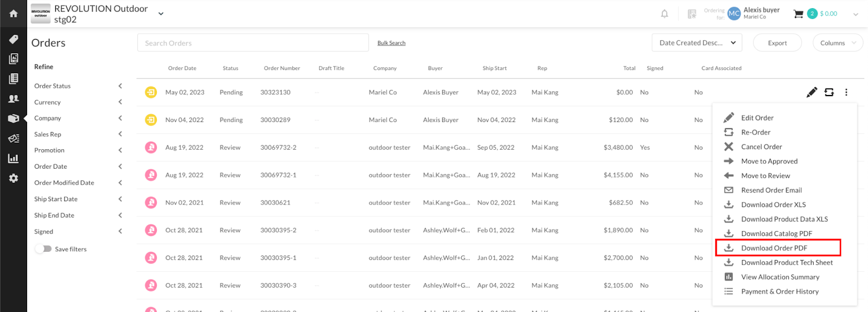
Task: Click status icon of order 30323130
Action: pyautogui.click(x=151, y=92)
